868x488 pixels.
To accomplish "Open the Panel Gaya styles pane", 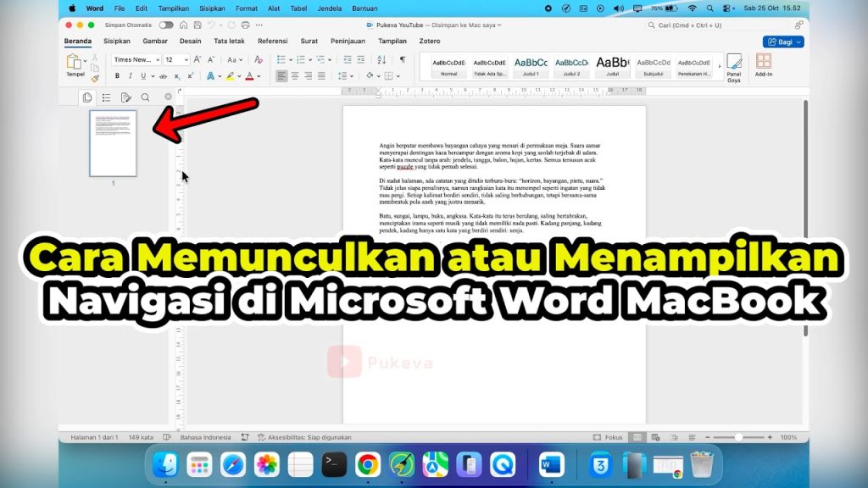I will pos(734,68).
